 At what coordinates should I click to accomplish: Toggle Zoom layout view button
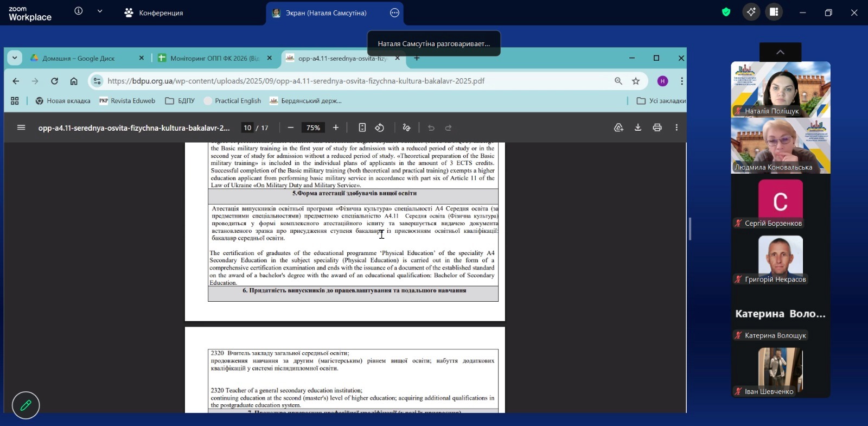774,12
